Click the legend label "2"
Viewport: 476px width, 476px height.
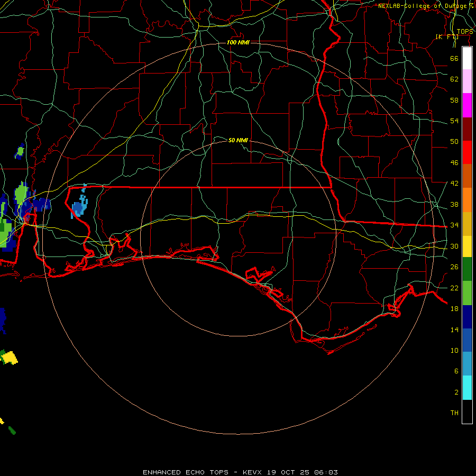pyautogui.click(x=456, y=392)
